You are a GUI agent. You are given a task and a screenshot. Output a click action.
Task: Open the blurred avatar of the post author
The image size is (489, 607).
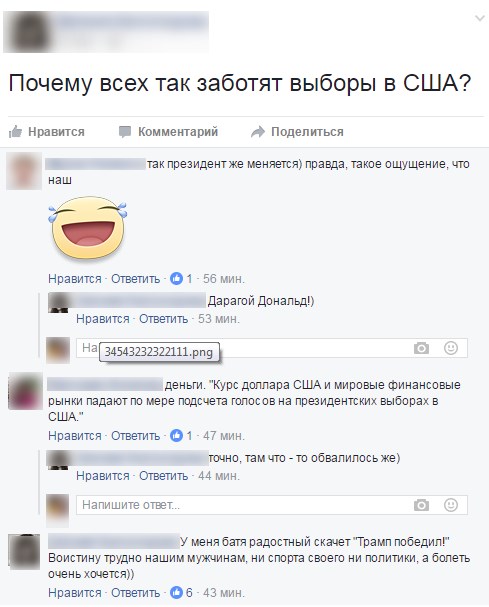27,32
